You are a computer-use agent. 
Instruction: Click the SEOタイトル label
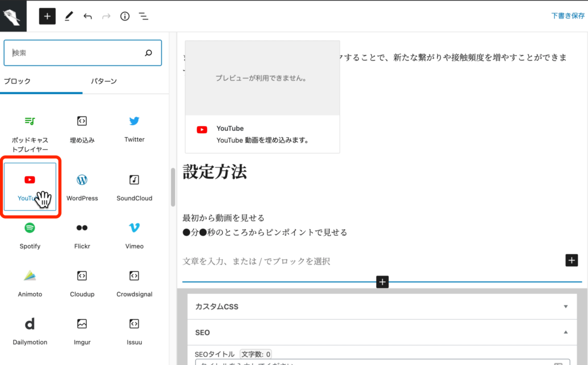pyautogui.click(x=215, y=354)
